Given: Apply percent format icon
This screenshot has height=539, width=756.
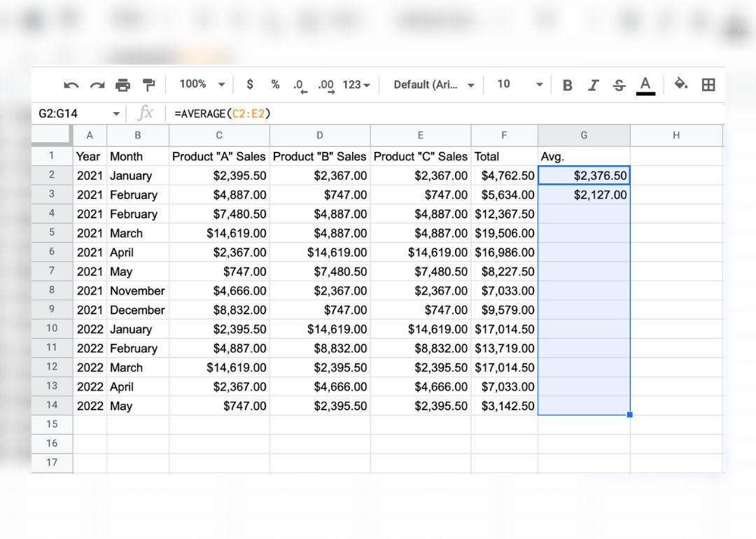Looking at the screenshot, I should (x=275, y=85).
